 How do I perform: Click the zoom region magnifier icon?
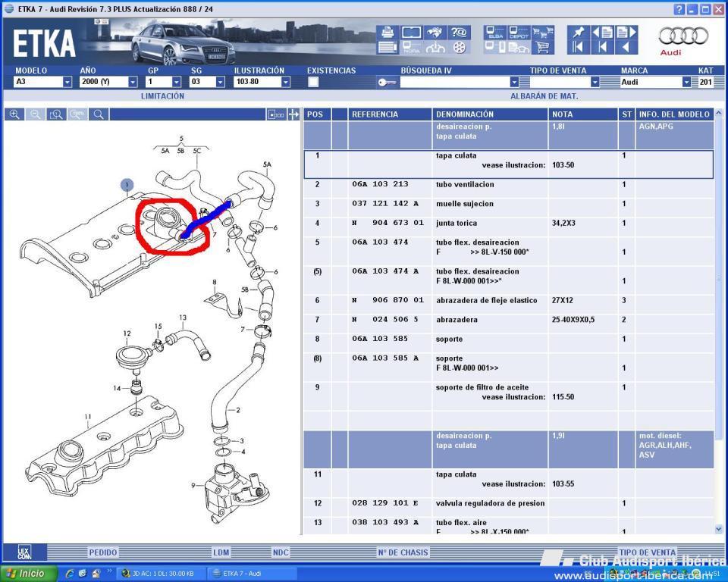[x=56, y=114]
